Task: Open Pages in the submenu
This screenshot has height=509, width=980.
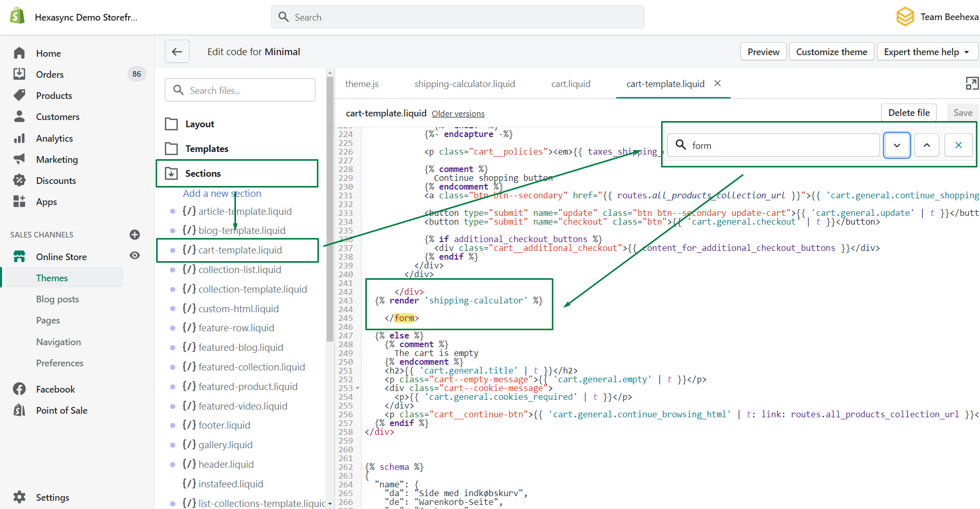Action: coord(48,320)
